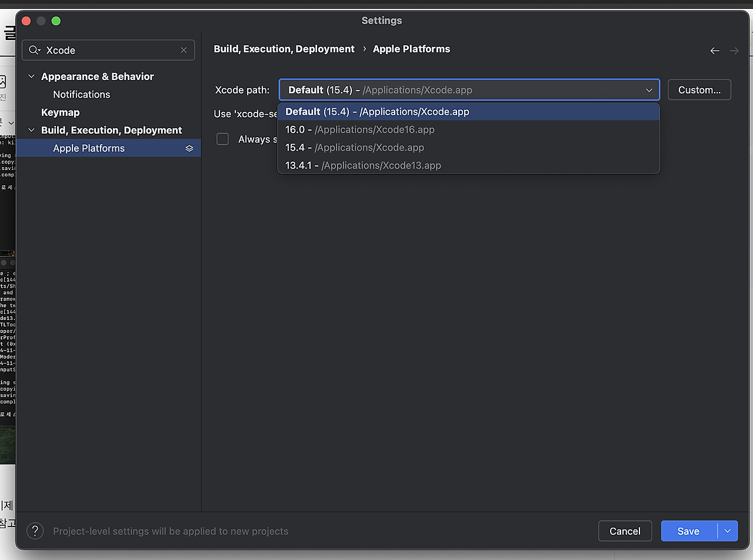Navigate back with left arrow

pyautogui.click(x=715, y=51)
